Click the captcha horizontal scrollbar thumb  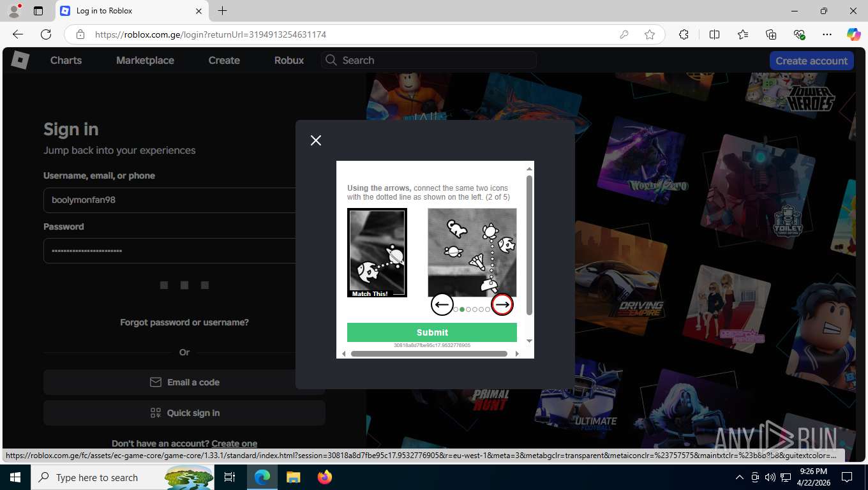point(429,353)
